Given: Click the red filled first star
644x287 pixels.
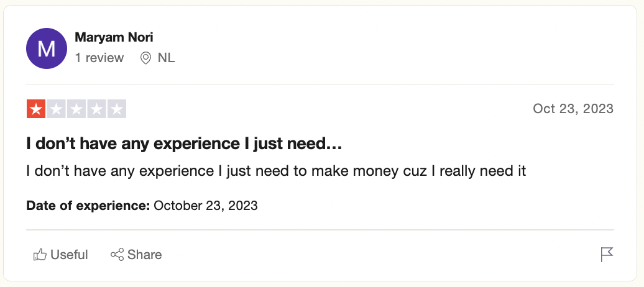Looking at the screenshot, I should pos(36,109).
